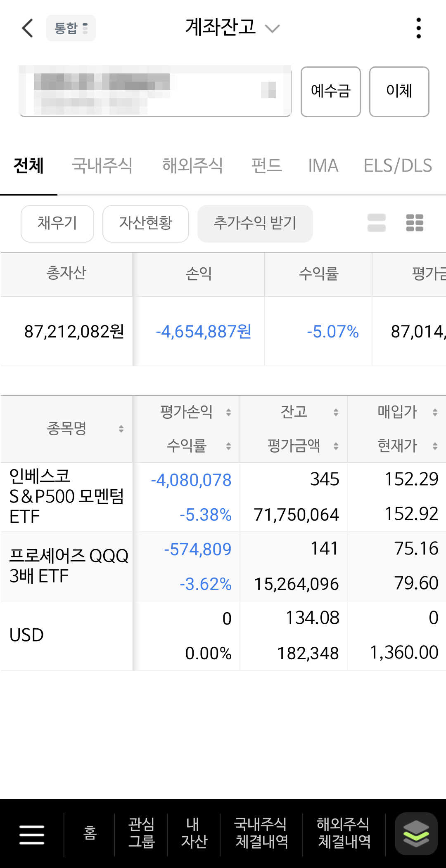This screenshot has height=868, width=446.
Task: Open the 인베스코 S&P500 모멘텀 ETF row
Action: (x=223, y=497)
